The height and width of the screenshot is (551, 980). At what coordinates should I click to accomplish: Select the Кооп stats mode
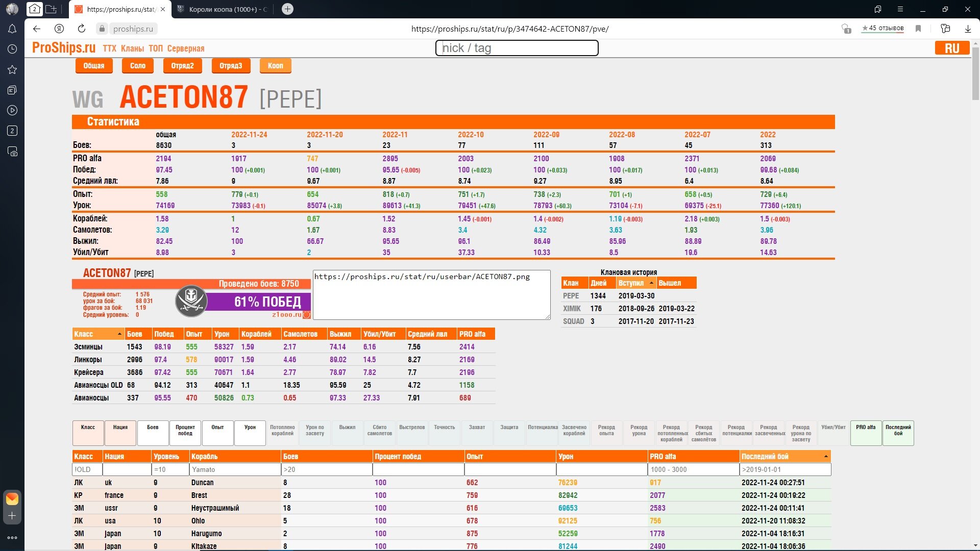275,66
